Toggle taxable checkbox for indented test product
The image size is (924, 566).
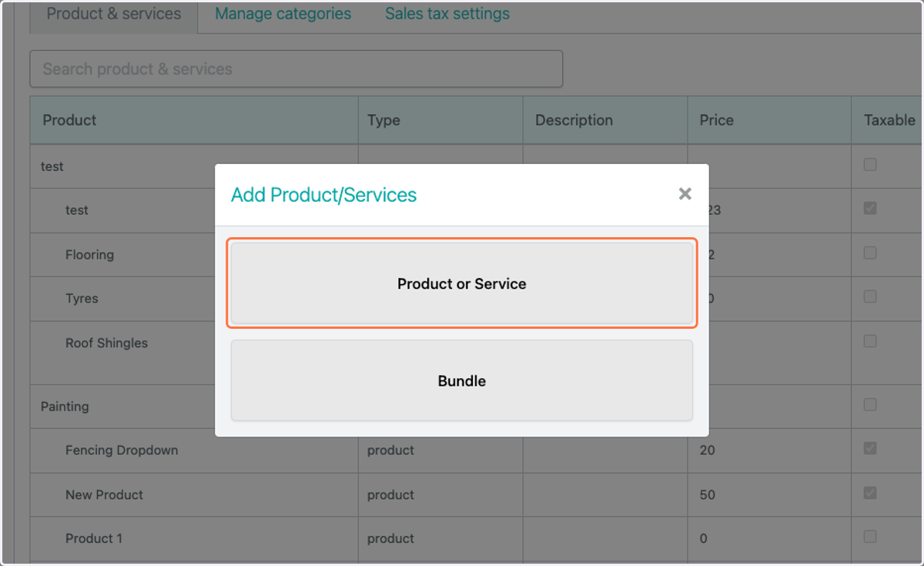[870, 208]
